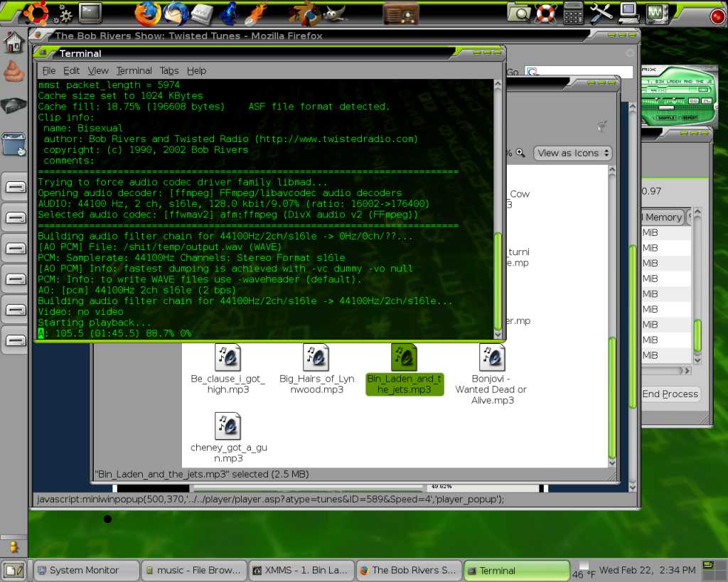Open help via the lifebuoy panel icon
This screenshot has width=728, height=582.
coord(546,13)
